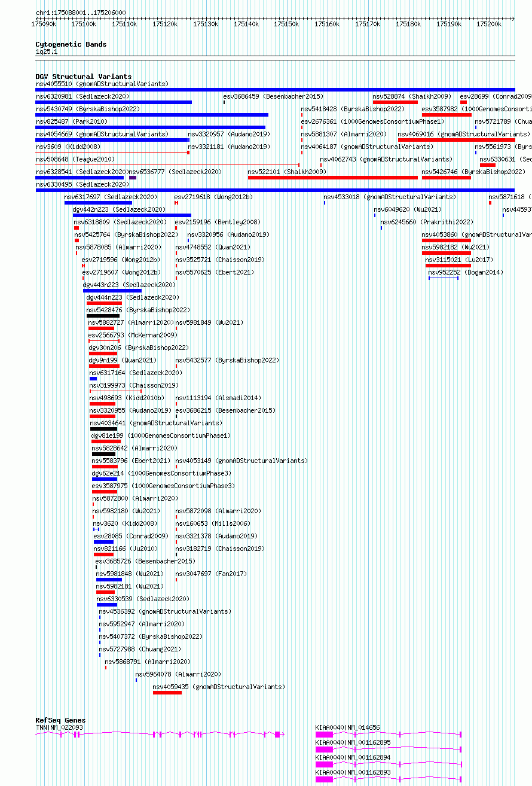This screenshot has width=532, height=786.
Task: Click esv2719618 Wong2012b variant label
Action: [x=214, y=197]
